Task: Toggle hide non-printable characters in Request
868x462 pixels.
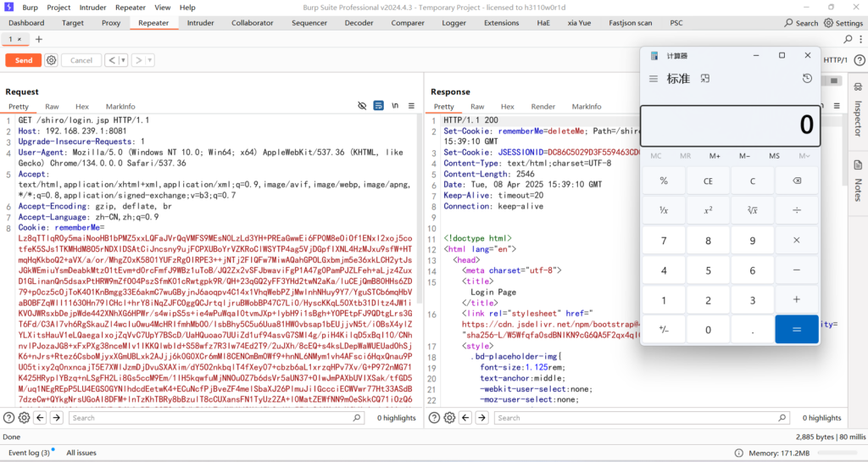Action: click(362, 107)
